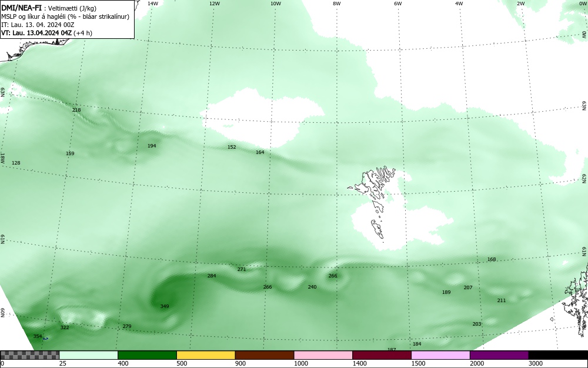Viewport: 588px width, 368px height.
Task: Choose the yellow 500–900 legend swatch
Action: pos(206,355)
